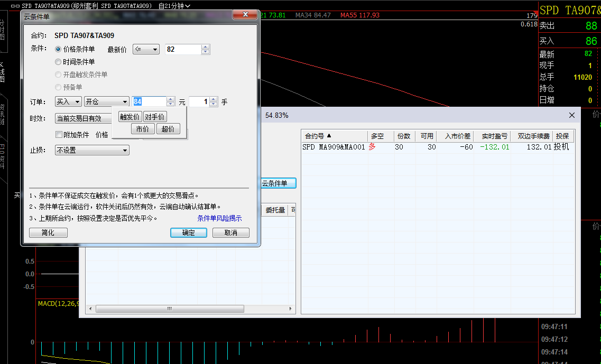Open the 买入 order direction dropdown
The image size is (601, 364).
pyautogui.click(x=68, y=101)
